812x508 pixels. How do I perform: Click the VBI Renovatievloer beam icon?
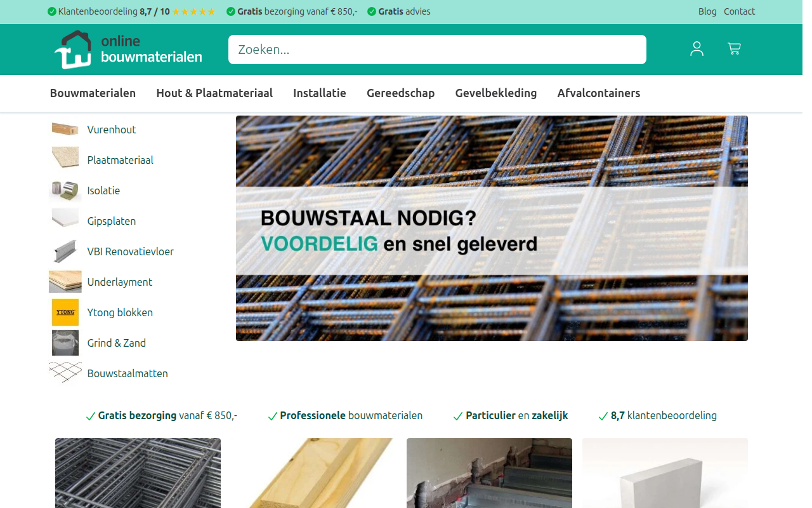pos(65,251)
